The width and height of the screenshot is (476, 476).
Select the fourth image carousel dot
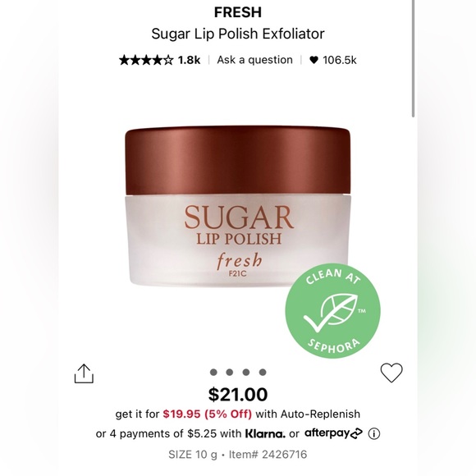click(x=263, y=372)
